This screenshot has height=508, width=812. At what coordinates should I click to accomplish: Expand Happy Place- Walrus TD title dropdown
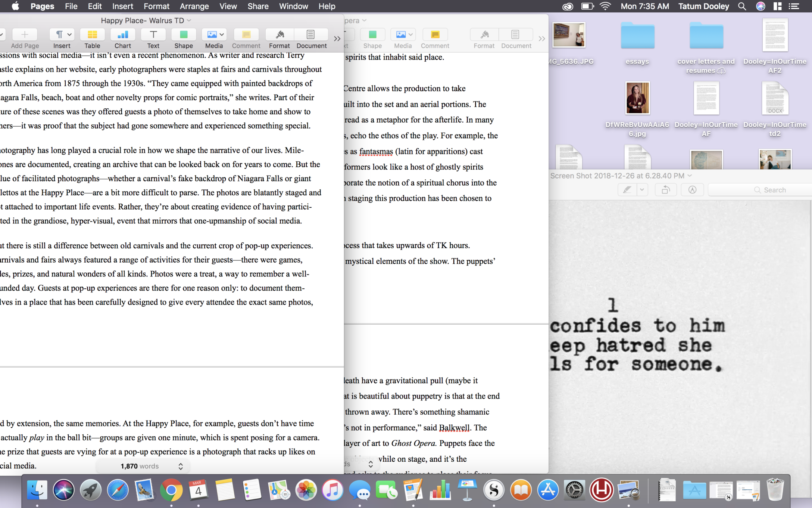point(189,21)
